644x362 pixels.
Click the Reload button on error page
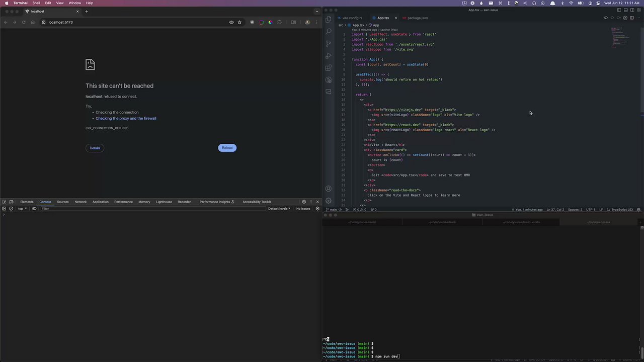227,148
